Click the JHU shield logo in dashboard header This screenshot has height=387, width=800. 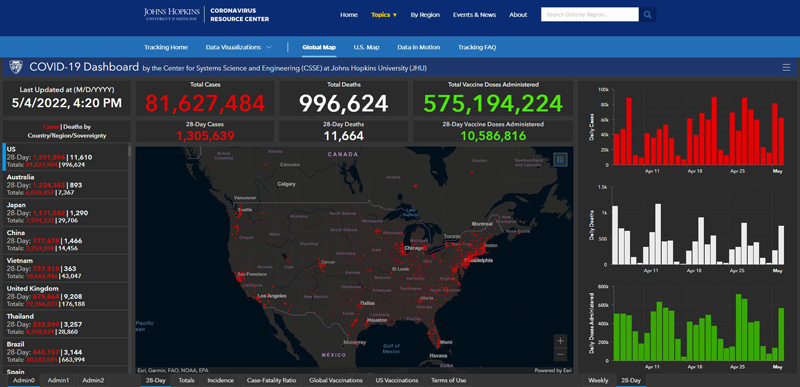(x=16, y=67)
